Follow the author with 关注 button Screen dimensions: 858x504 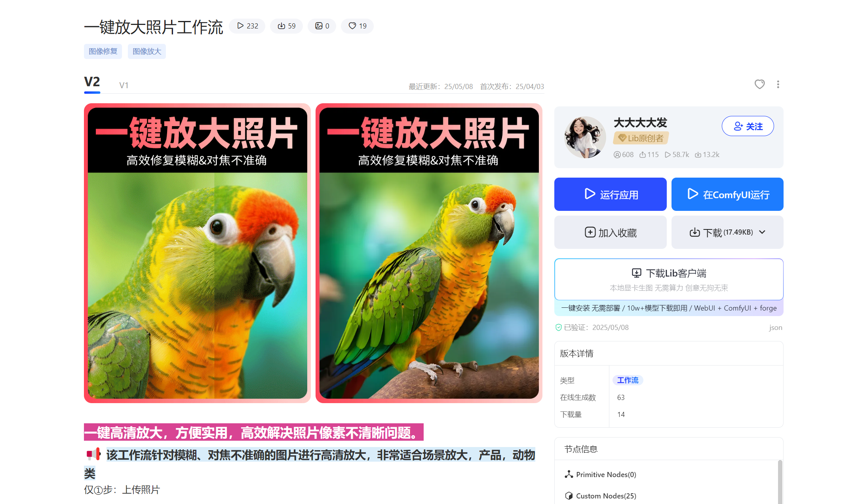tap(748, 126)
